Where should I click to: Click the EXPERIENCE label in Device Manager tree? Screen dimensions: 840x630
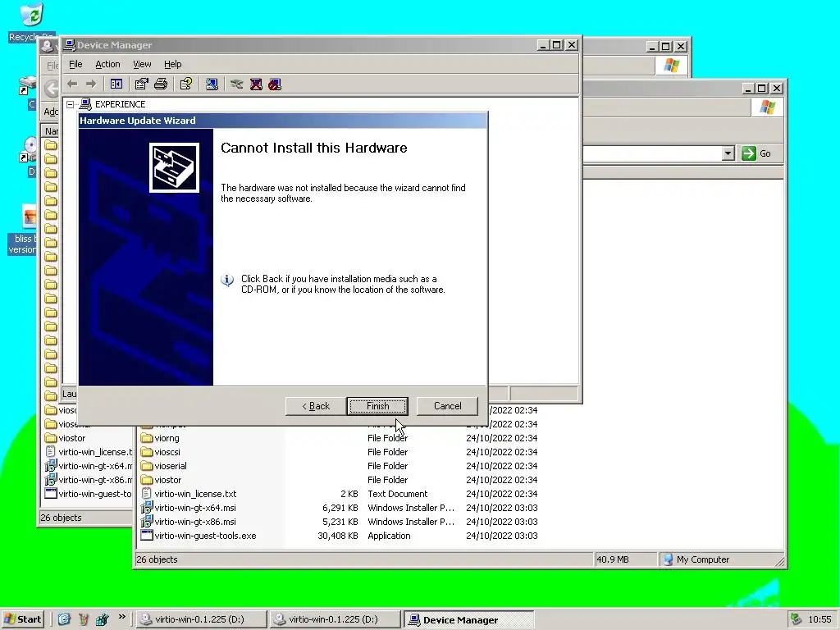pyautogui.click(x=120, y=104)
